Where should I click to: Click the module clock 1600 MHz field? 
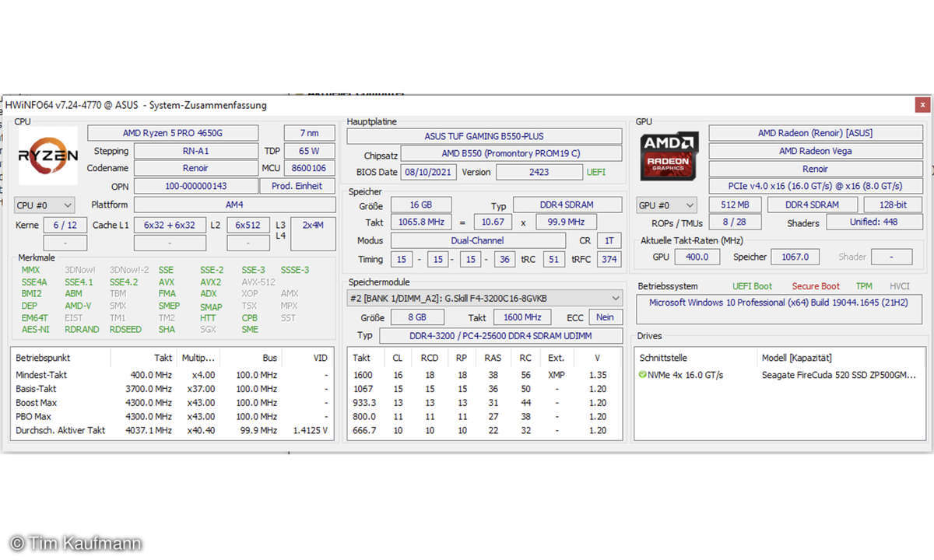[521, 317]
